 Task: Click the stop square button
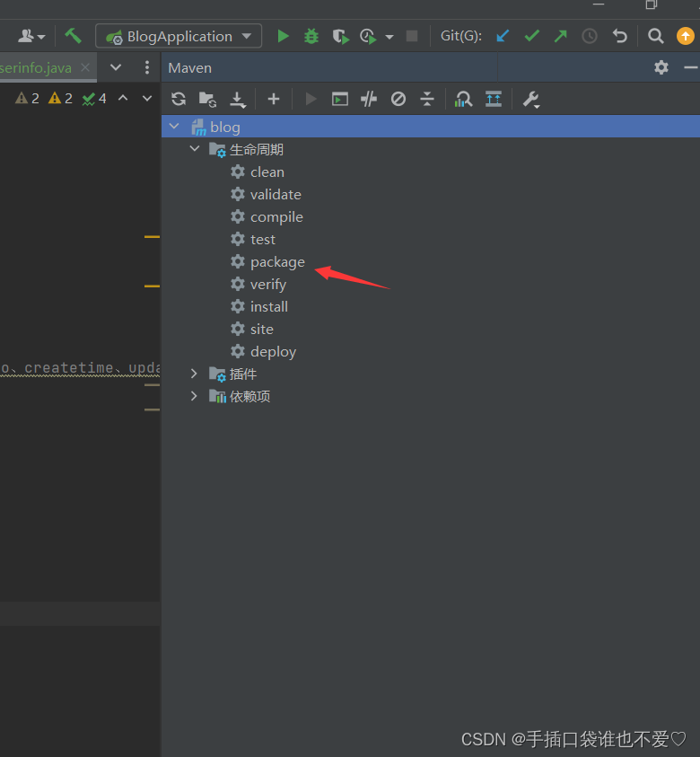[x=412, y=36]
